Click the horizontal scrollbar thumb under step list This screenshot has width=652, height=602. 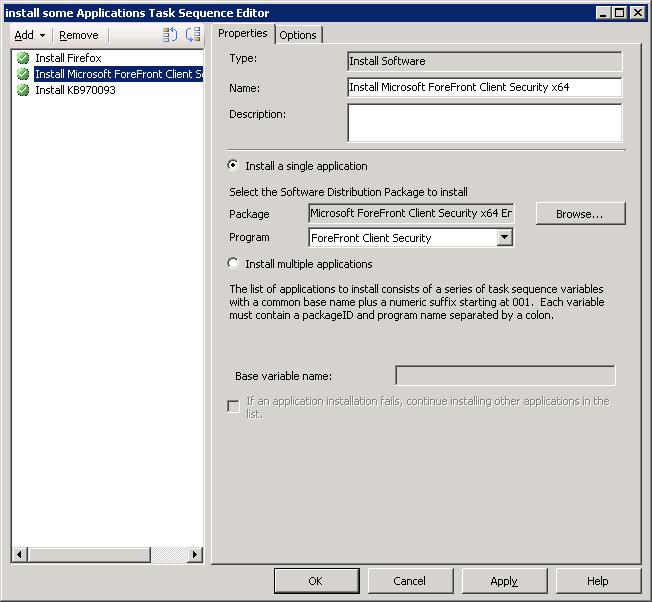point(89,554)
